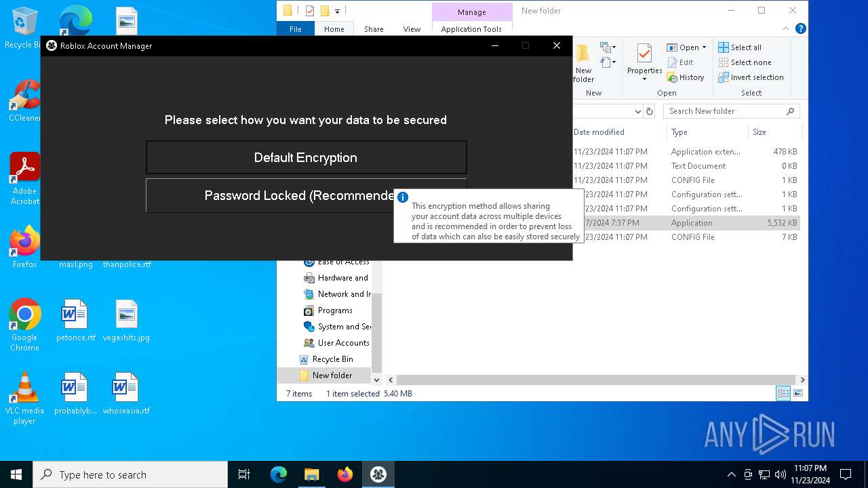
Task: Expand Properties dropdown arrow in ribbon
Action: [644, 79]
